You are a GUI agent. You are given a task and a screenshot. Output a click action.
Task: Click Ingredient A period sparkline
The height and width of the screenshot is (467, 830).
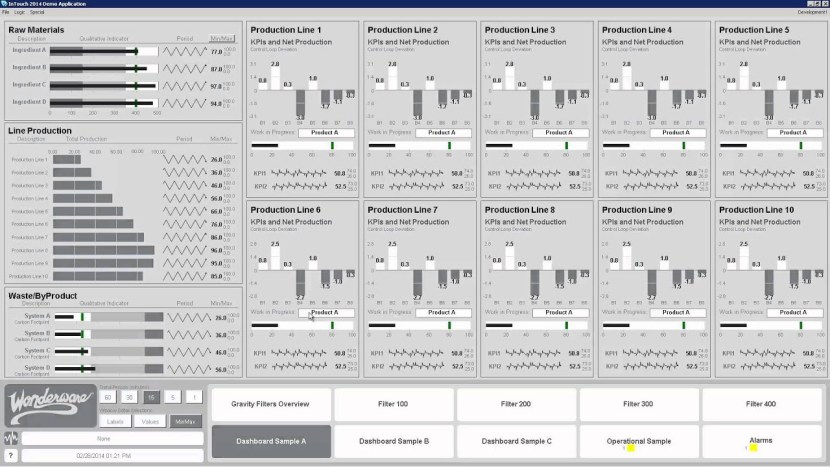[x=185, y=52]
